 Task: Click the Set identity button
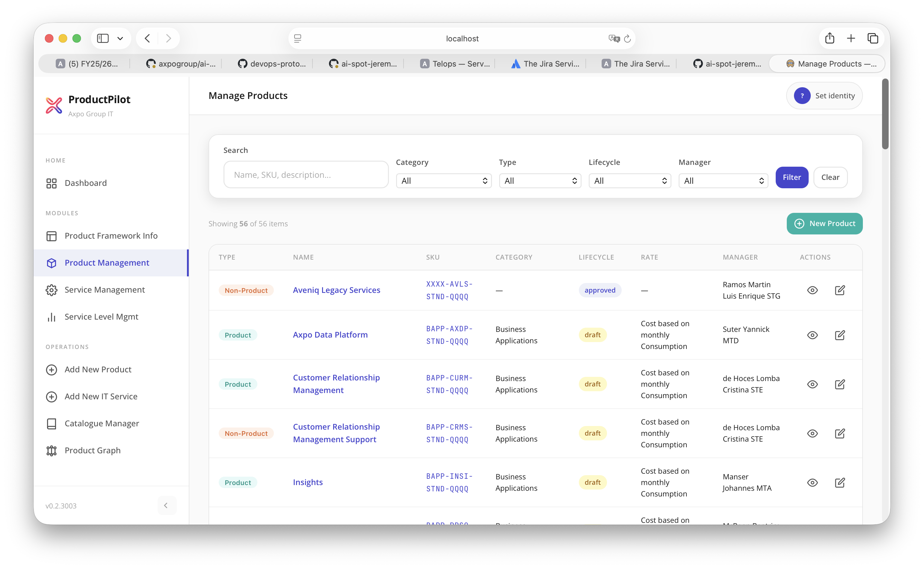point(824,96)
